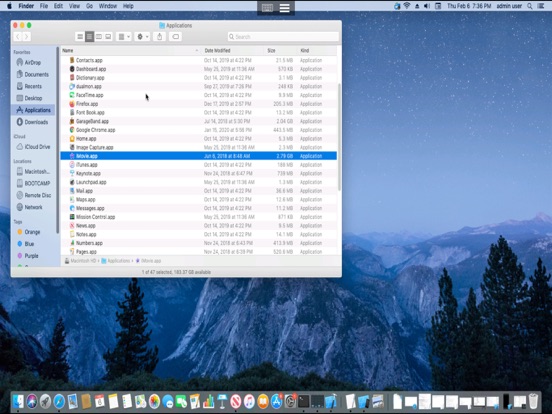
Task: Open the App Store from the Dock
Action: click(x=277, y=401)
